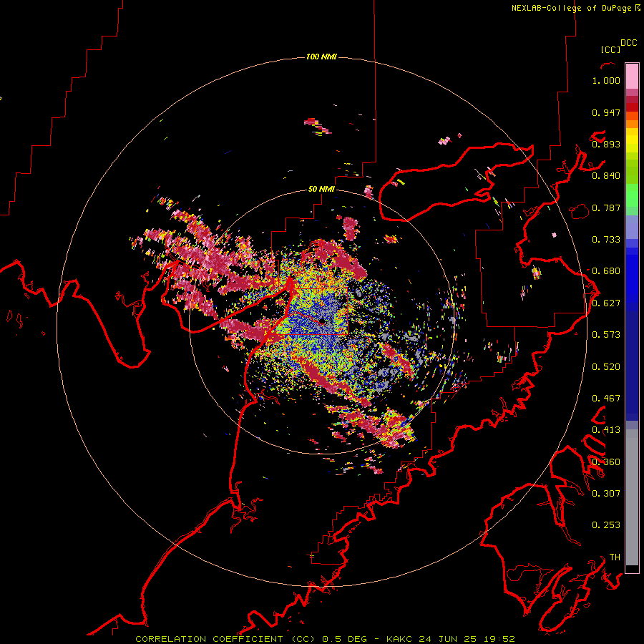The width and height of the screenshot is (644, 644).
Task: Select the 0.467 legend value
Action: [x=606, y=399]
